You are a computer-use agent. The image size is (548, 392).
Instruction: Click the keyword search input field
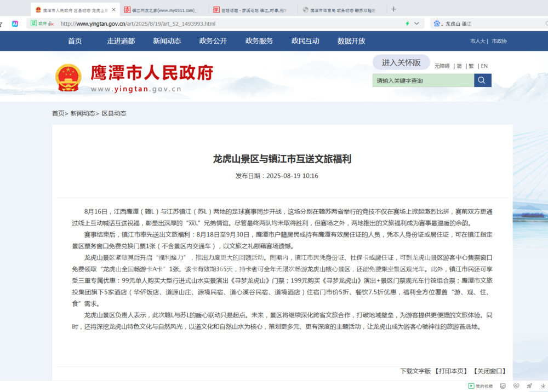(423, 80)
